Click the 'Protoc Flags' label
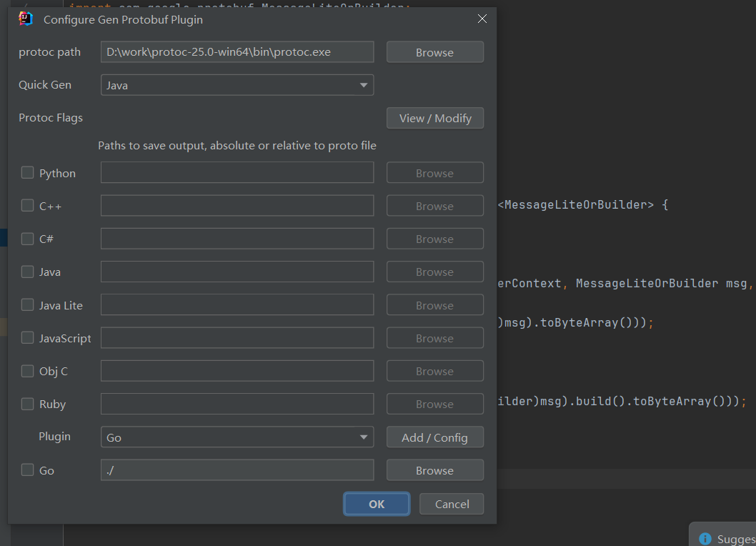The width and height of the screenshot is (756, 546). (x=51, y=118)
